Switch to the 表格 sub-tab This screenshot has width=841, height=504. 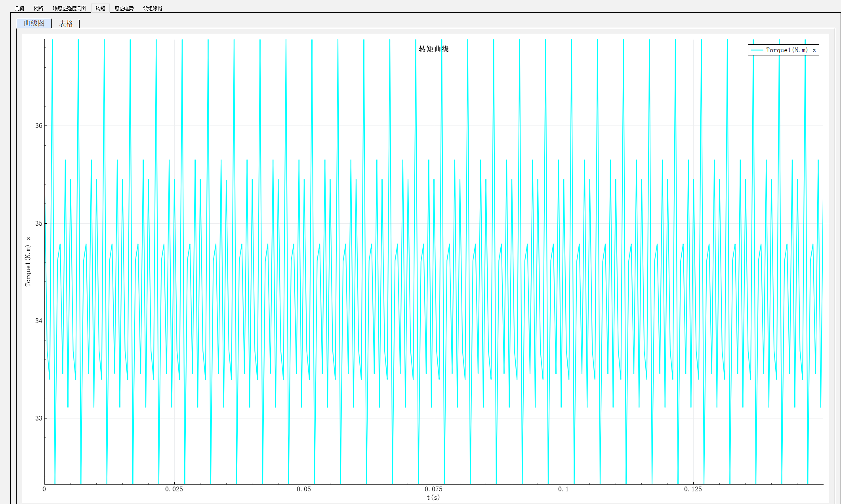(x=66, y=24)
